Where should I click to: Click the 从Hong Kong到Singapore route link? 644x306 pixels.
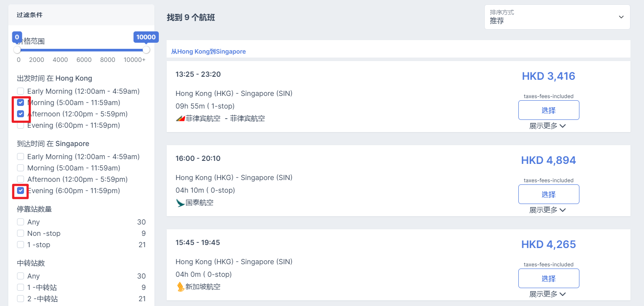[x=208, y=51]
